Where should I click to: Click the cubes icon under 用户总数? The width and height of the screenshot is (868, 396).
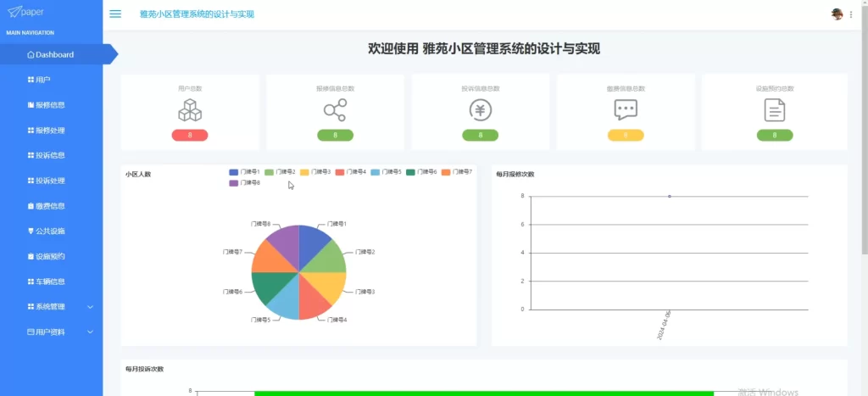[190, 110]
